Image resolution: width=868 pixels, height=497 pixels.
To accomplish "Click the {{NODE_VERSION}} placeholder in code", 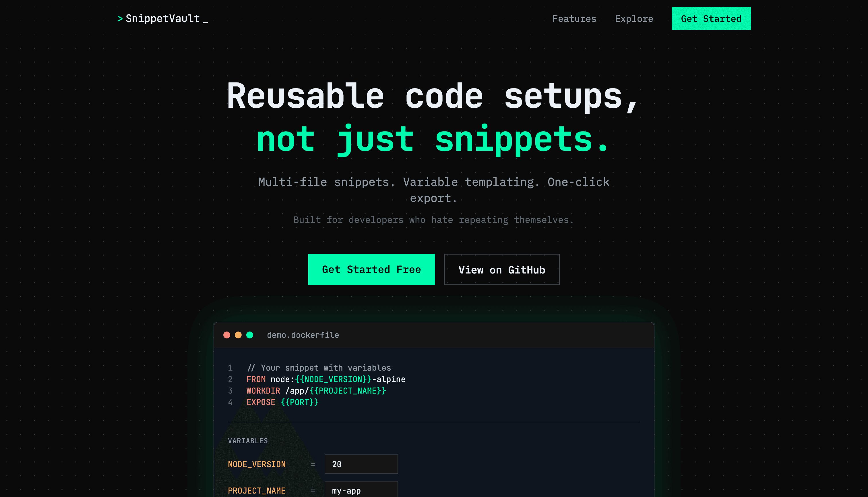I will pos(333,379).
